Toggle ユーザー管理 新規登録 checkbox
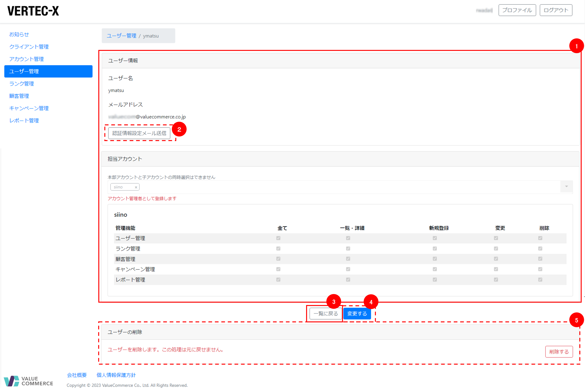This screenshot has height=392, width=585. pyautogui.click(x=435, y=238)
